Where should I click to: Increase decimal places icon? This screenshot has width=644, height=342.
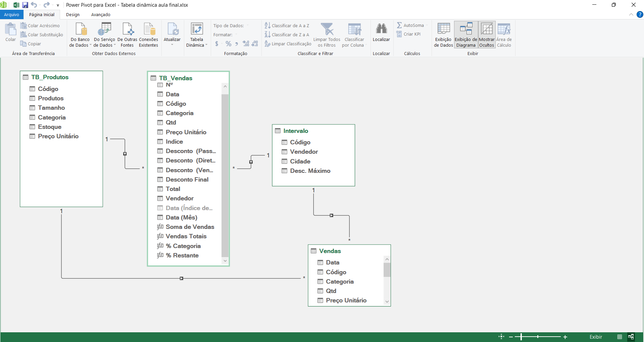point(246,44)
